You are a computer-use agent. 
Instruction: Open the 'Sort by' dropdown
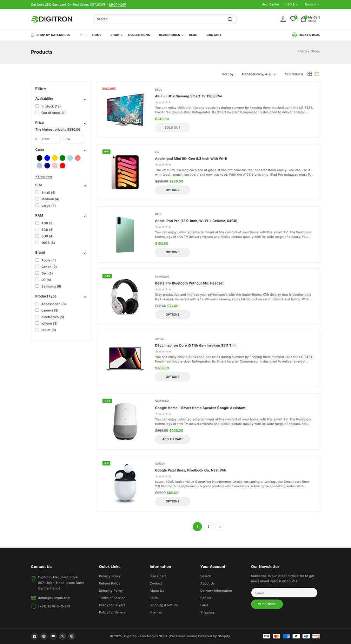(258, 74)
